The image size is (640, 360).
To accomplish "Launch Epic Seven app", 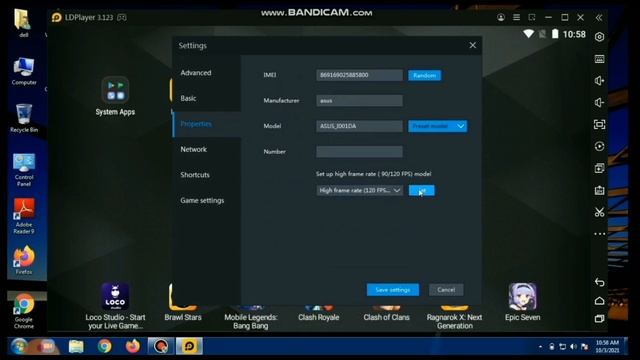I will [522, 302].
